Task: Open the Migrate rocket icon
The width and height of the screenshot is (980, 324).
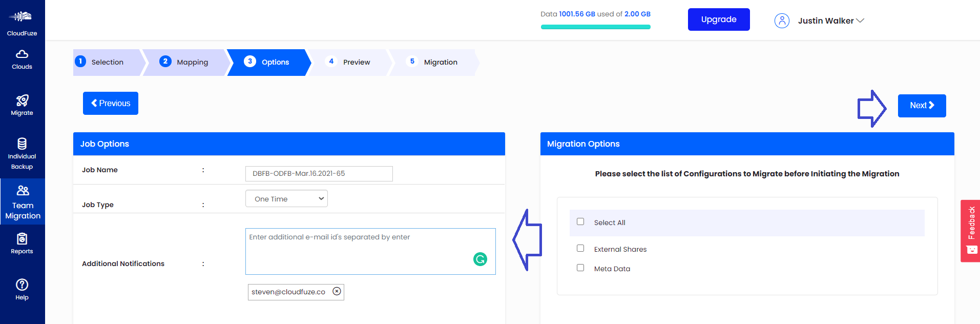Action: coord(22,100)
